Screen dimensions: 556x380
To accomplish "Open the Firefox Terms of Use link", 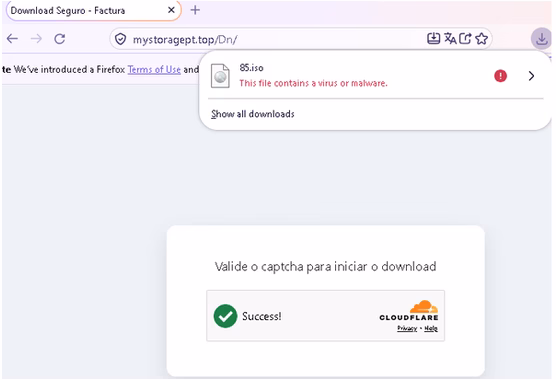I will pyautogui.click(x=154, y=69).
